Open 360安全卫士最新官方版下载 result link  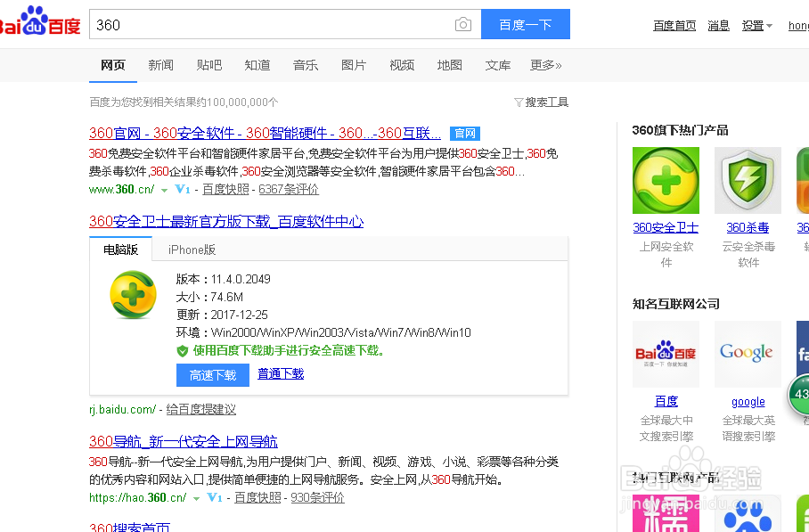[226, 222]
